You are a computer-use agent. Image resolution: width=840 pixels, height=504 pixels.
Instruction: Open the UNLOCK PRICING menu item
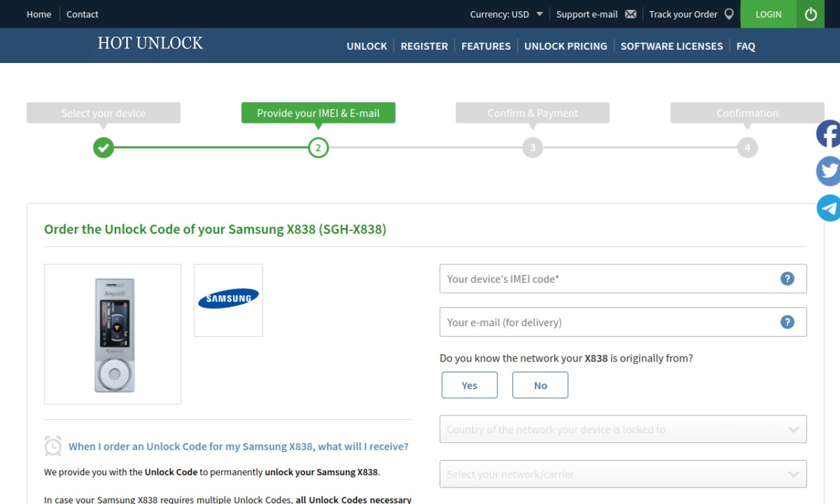566,46
